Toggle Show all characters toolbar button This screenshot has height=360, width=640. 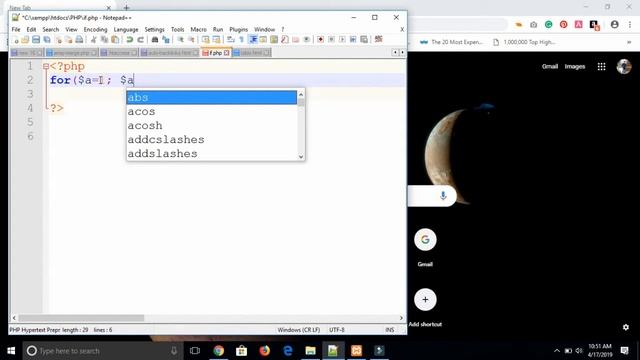(x=242, y=40)
